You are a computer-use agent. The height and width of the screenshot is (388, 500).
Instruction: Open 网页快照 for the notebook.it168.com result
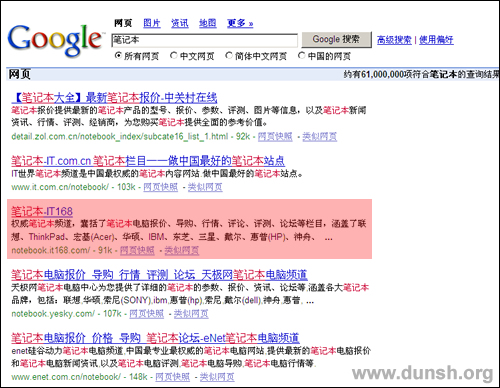(x=137, y=250)
